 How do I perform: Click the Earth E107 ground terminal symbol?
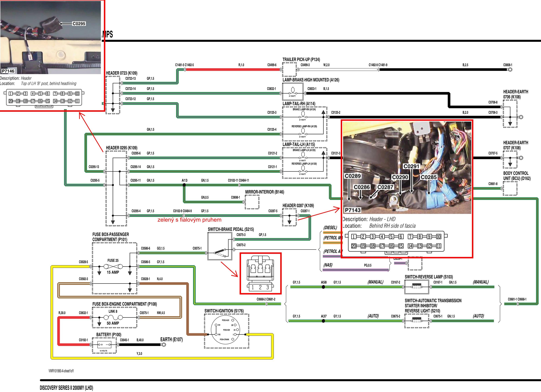coord(164,345)
